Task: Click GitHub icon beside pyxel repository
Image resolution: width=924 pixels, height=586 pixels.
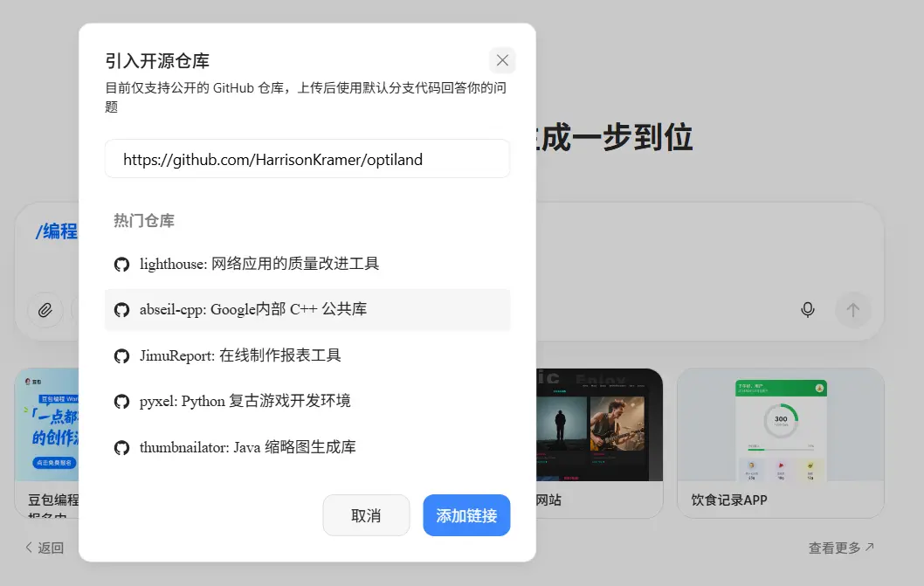Action: coord(122,401)
